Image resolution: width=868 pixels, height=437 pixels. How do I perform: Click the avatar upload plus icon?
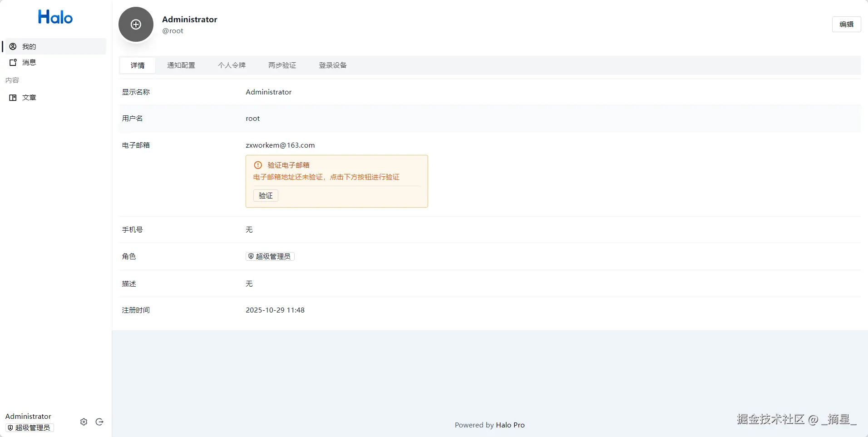(136, 25)
